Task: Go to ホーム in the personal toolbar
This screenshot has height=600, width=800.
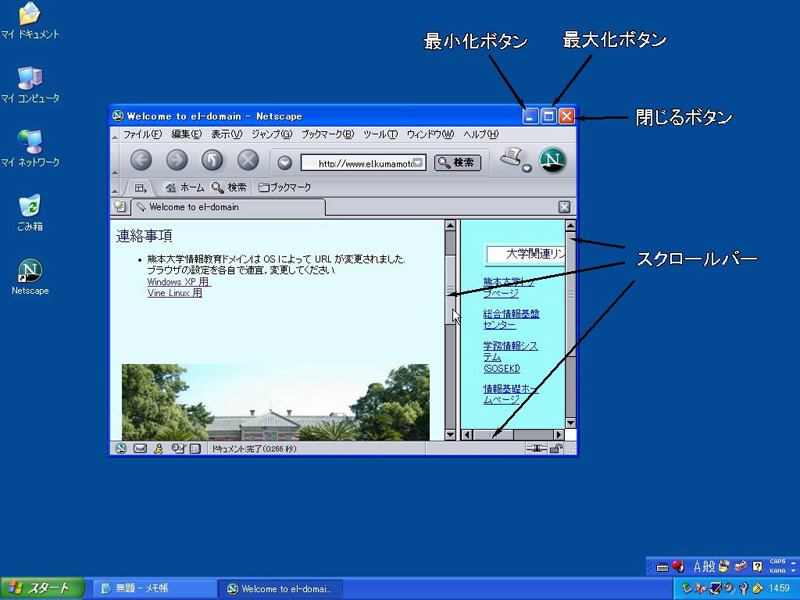Action: click(x=185, y=188)
